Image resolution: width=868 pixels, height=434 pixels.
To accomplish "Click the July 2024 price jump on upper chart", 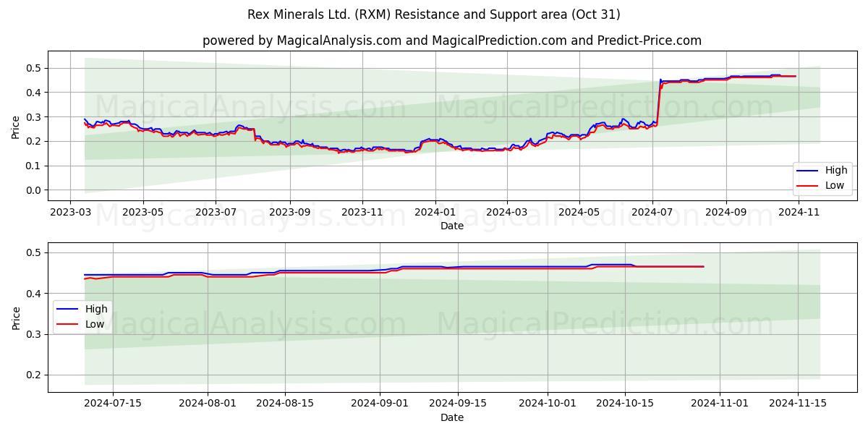I will 658,101.
